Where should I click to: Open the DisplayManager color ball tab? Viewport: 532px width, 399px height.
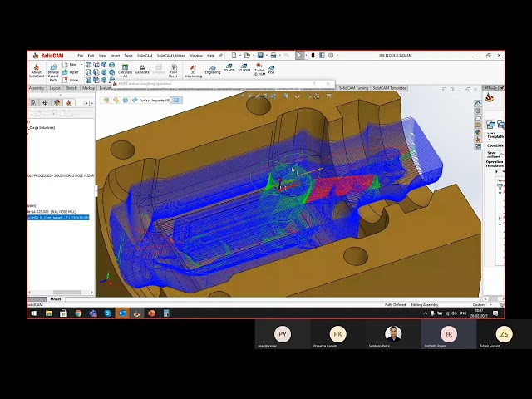[57, 102]
